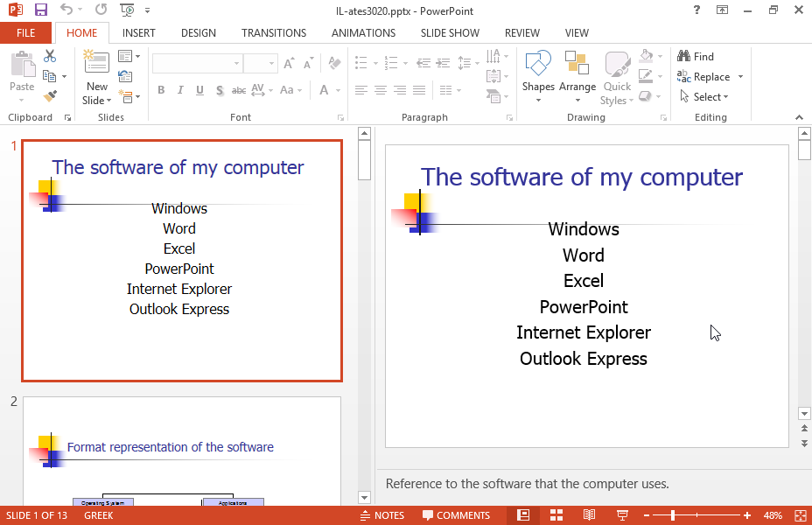
Task: Start slideshow from beginning icon in quick access
Action: 127,10
